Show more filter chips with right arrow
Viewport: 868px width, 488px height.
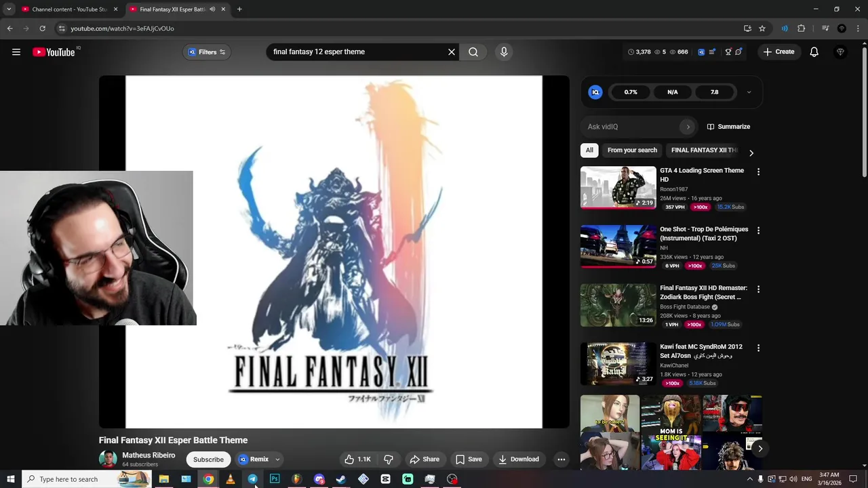[x=751, y=153]
